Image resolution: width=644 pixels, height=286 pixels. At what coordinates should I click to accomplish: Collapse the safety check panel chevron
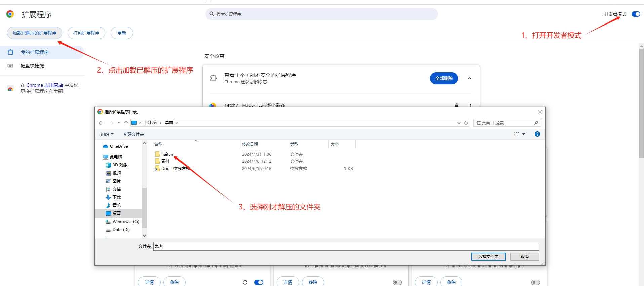[x=469, y=78]
